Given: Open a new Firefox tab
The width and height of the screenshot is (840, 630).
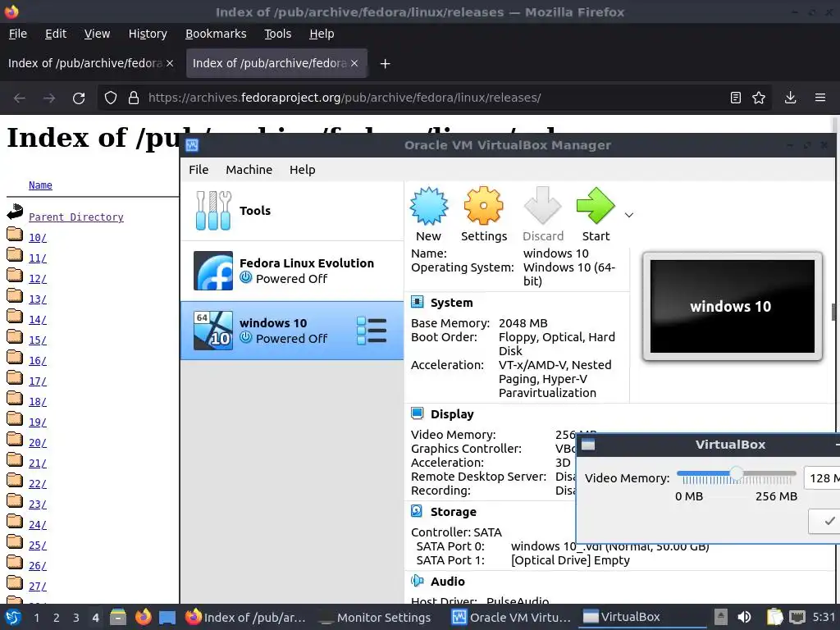Looking at the screenshot, I should coord(385,64).
